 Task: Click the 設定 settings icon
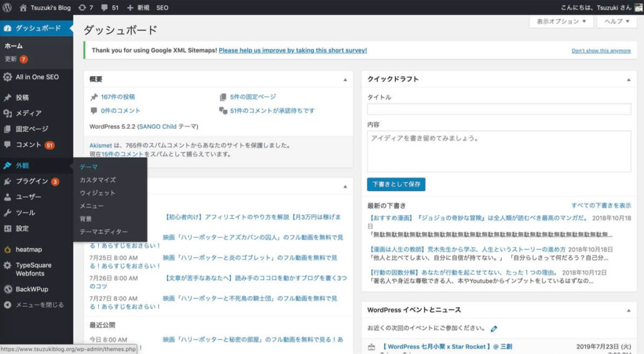(8, 228)
